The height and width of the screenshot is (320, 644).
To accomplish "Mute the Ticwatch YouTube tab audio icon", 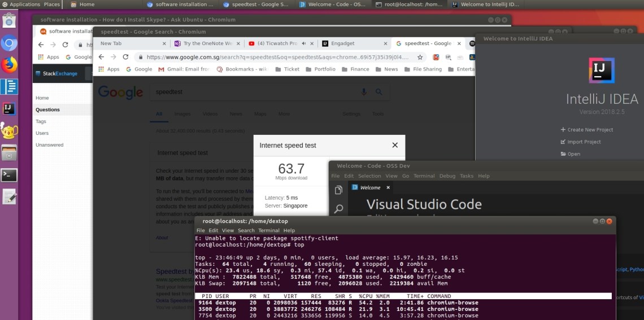I will click(304, 43).
